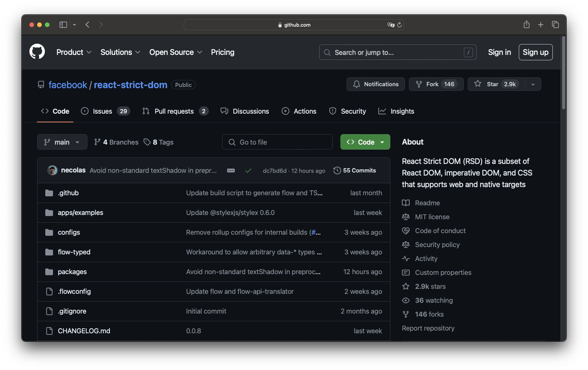Click the Activity pulse icon
This screenshot has width=588, height=370.
click(406, 259)
